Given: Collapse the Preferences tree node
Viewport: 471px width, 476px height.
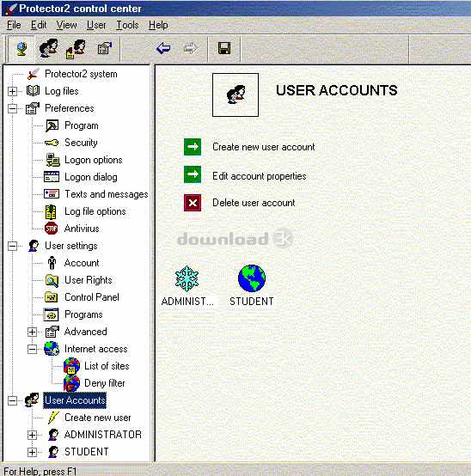Looking at the screenshot, I should 12,108.
